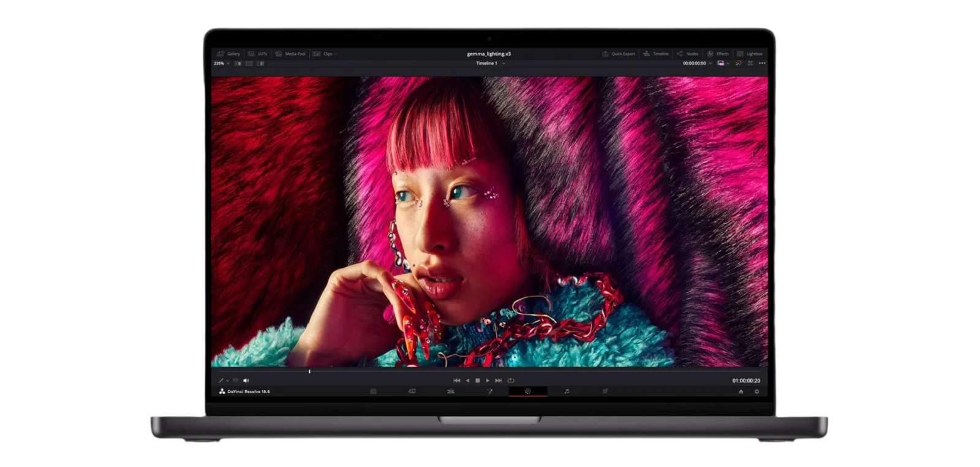The height and width of the screenshot is (467, 980).
Task: Select the qualifier picker tool
Action: (x=221, y=381)
